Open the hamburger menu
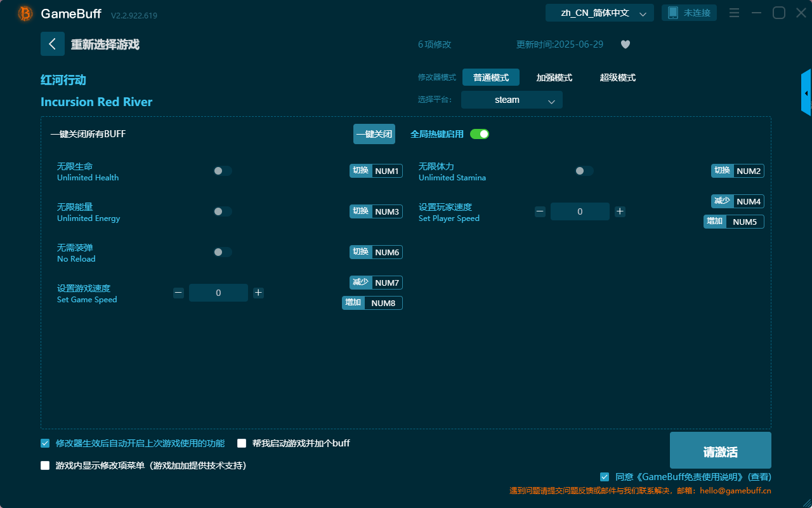Viewport: 812px width, 508px height. (734, 12)
